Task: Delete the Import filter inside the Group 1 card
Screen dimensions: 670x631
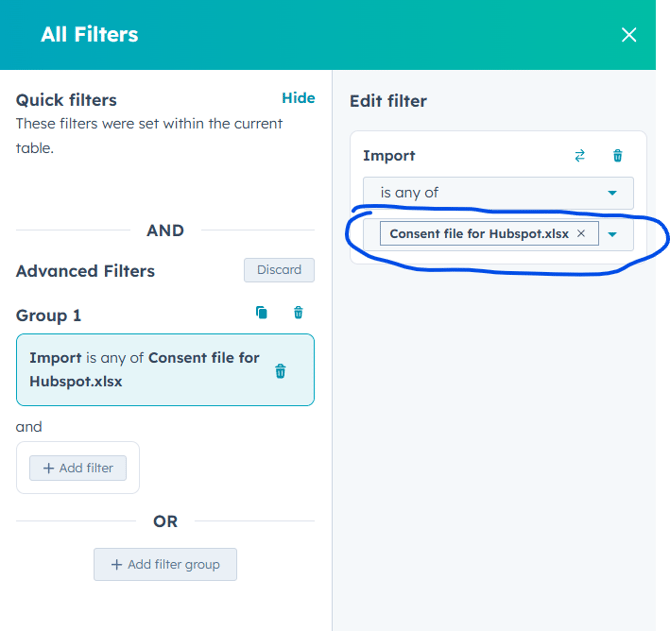Action: click(x=280, y=371)
